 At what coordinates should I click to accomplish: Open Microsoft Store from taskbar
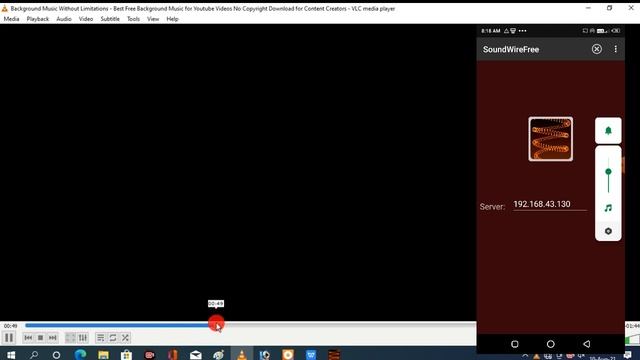pos(126,355)
